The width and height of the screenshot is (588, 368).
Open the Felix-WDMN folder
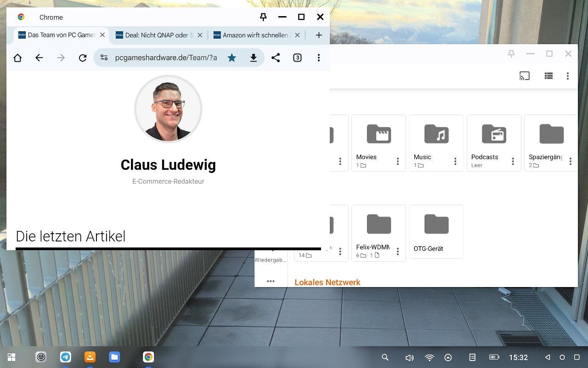coord(379,233)
